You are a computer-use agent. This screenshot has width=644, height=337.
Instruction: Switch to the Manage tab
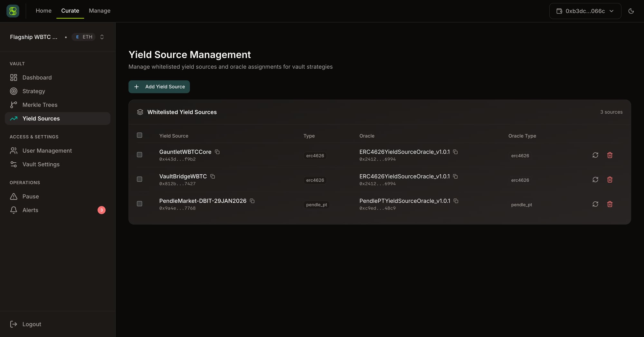click(99, 11)
